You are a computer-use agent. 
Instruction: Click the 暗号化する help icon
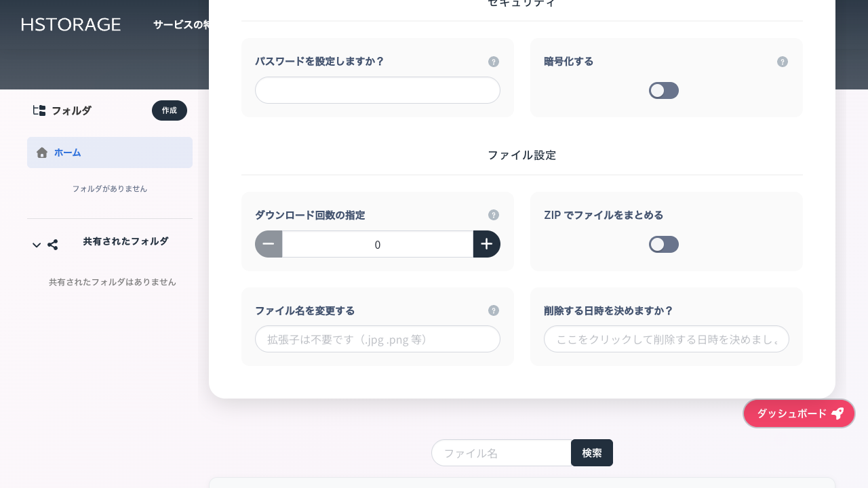click(x=783, y=62)
